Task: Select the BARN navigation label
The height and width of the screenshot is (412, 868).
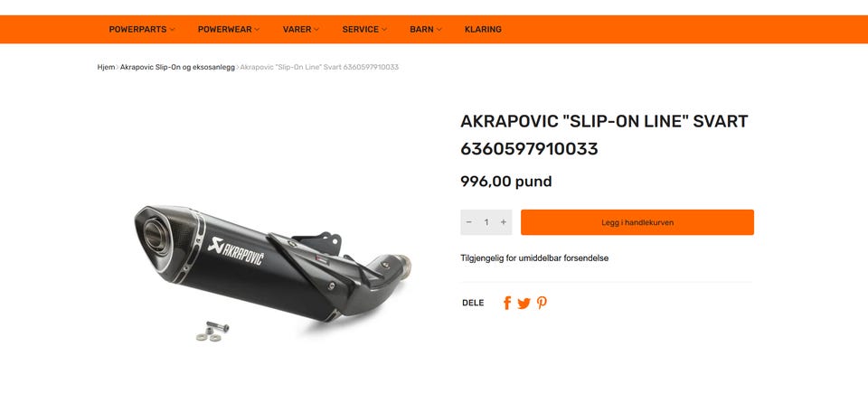Action: coord(421,29)
